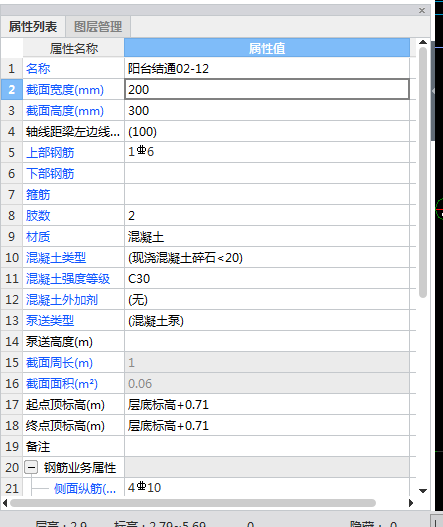Select row number 2 header
The height and width of the screenshot is (527, 443).
coord(11,89)
